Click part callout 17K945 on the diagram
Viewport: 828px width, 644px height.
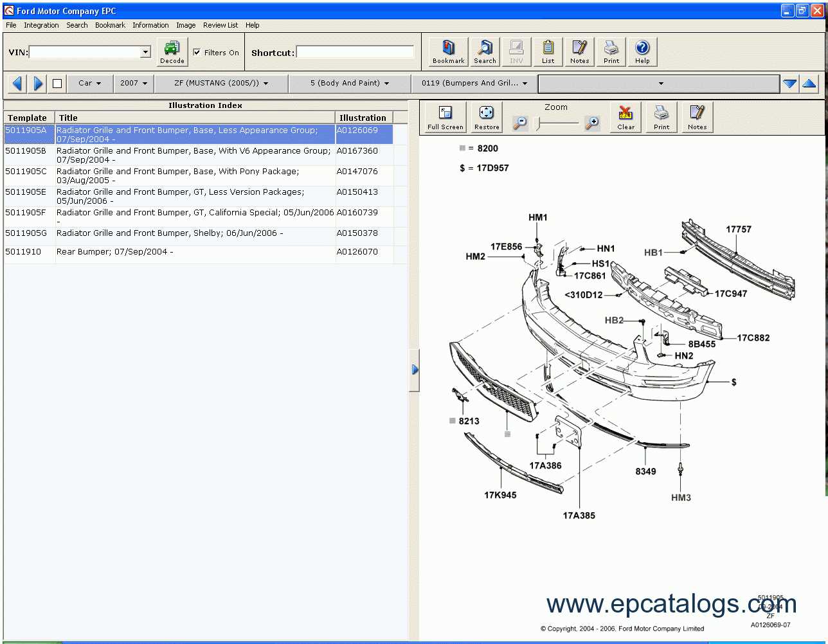pyautogui.click(x=500, y=495)
